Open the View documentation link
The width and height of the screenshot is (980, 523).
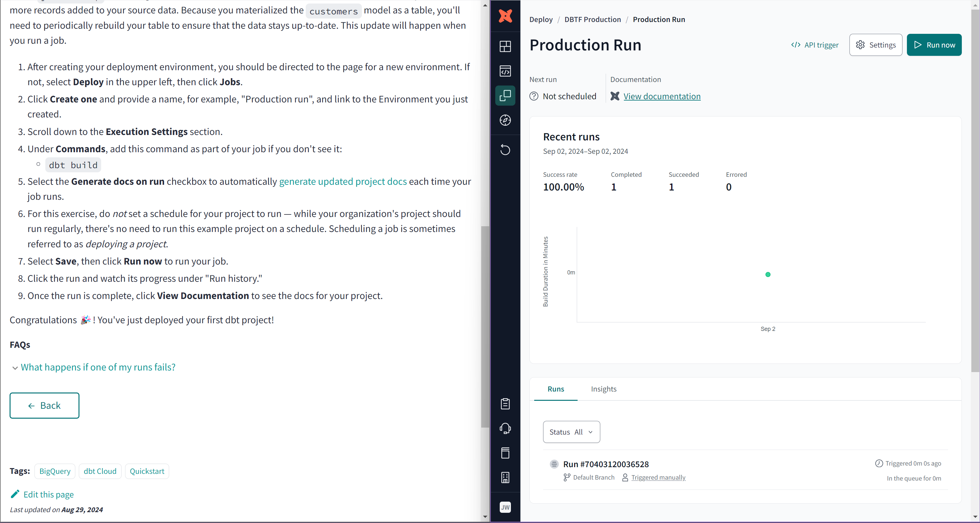coord(662,96)
